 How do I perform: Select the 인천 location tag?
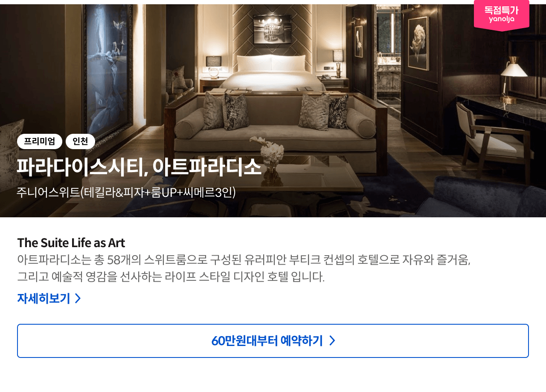pyautogui.click(x=80, y=141)
